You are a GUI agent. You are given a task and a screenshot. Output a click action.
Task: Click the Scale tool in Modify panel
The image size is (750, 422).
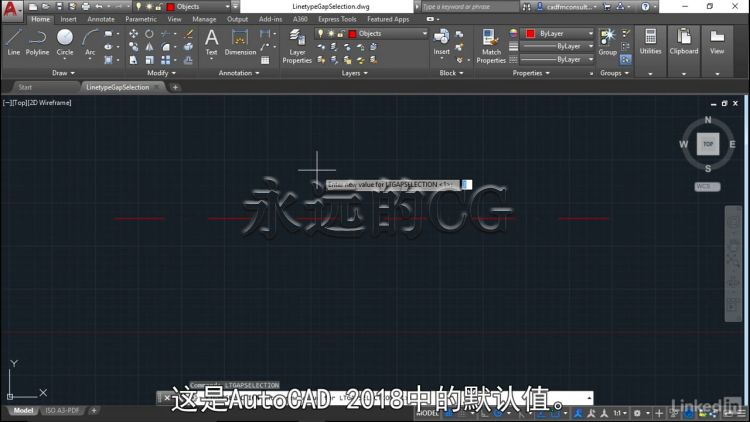pos(149,60)
